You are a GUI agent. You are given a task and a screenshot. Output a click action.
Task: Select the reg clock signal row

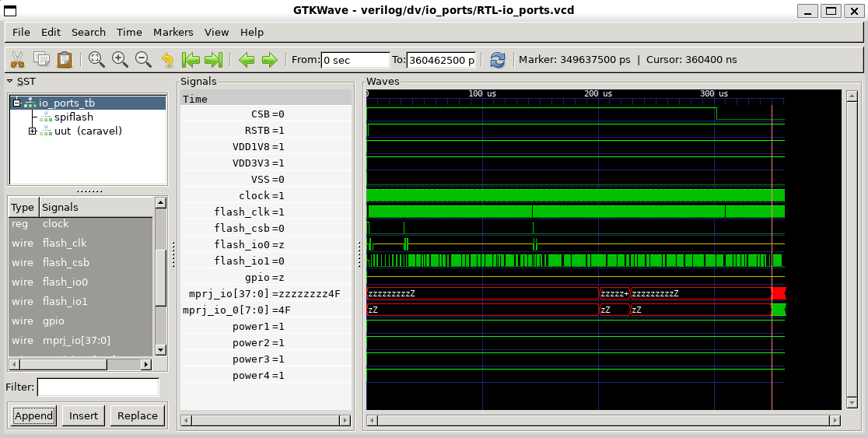pos(81,224)
